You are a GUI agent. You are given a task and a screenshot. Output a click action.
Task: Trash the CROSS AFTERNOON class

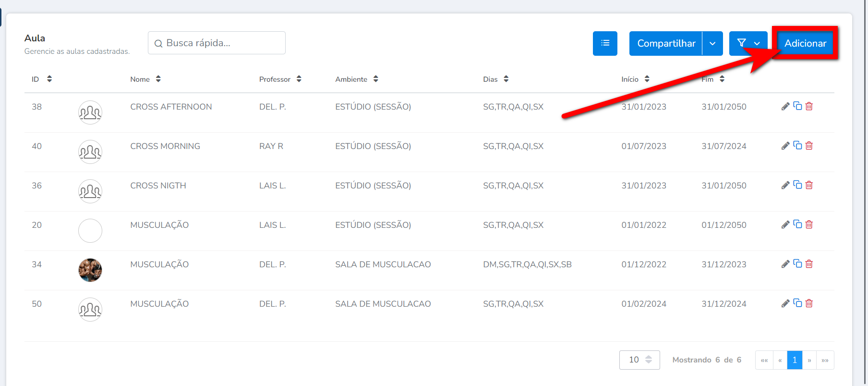pyautogui.click(x=809, y=106)
